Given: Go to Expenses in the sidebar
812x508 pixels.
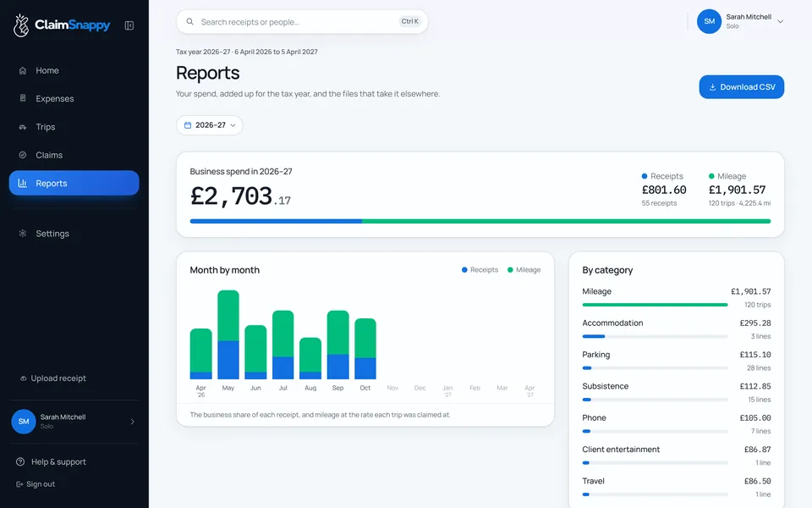Looking at the screenshot, I should coord(74,98).
